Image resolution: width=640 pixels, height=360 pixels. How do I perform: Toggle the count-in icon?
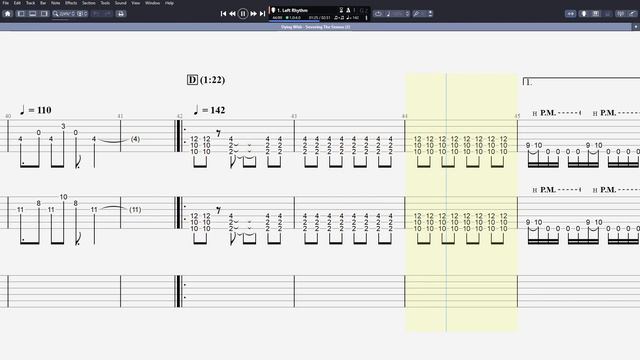coord(341,10)
